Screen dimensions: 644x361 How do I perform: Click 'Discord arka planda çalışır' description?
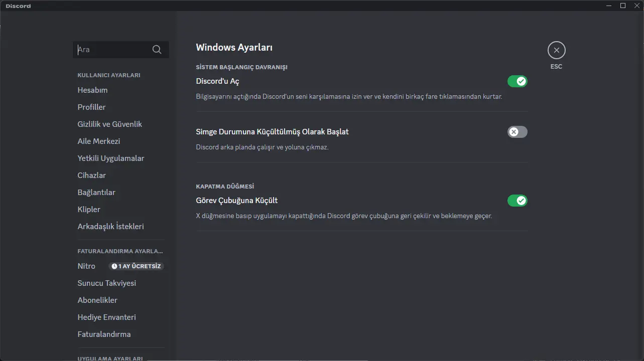tap(262, 147)
